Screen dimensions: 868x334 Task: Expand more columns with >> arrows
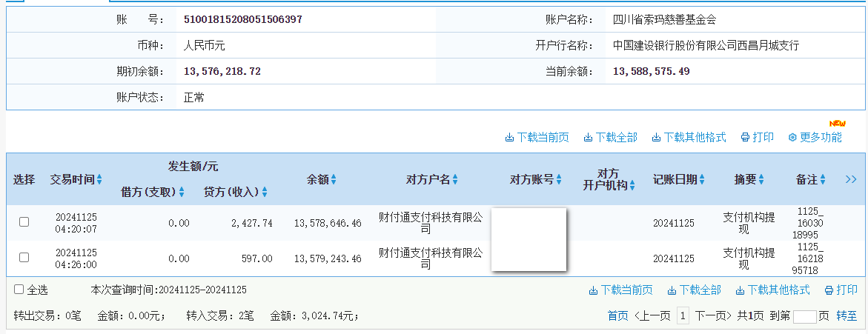click(x=851, y=179)
